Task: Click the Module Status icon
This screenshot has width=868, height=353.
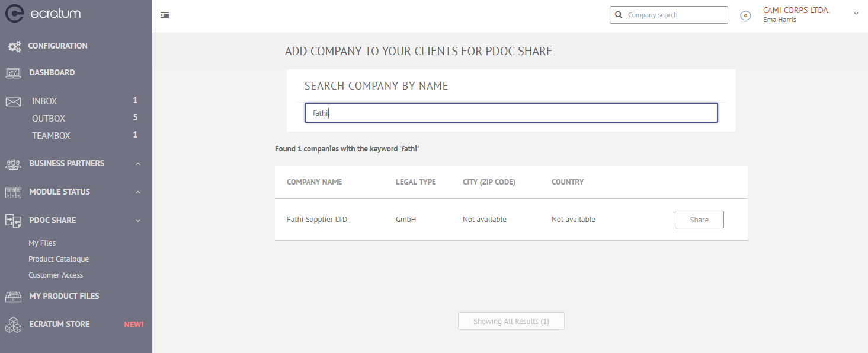Action: point(14,192)
